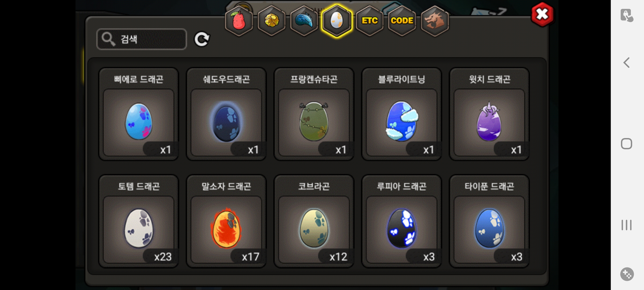
Task: Click the refresh arrow beside search
Action: tap(202, 39)
